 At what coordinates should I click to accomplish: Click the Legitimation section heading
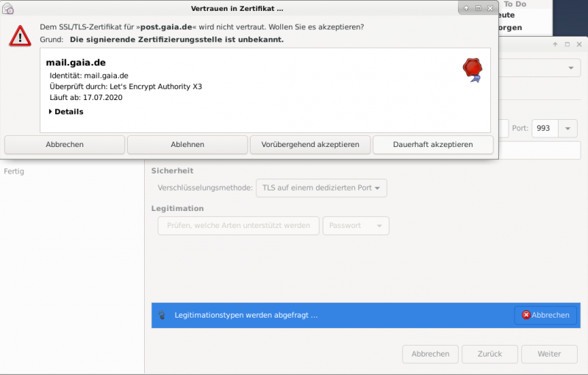(177, 209)
